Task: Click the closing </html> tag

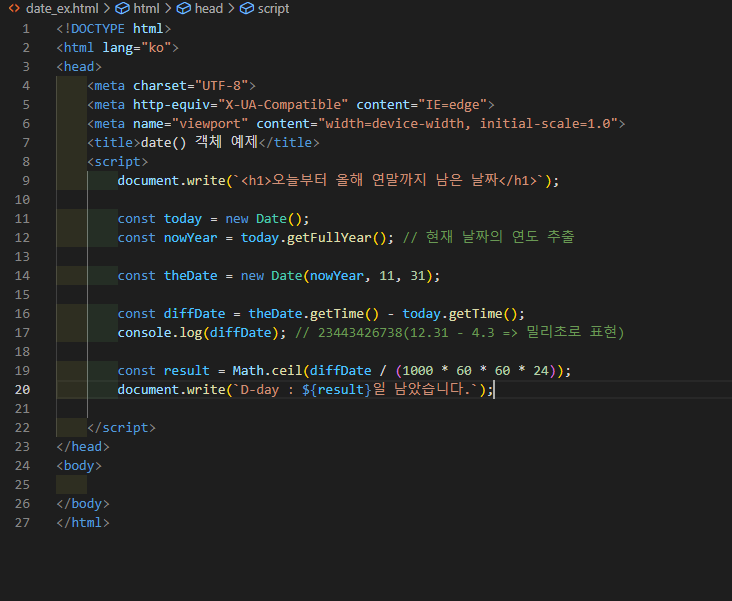Action: click(83, 523)
